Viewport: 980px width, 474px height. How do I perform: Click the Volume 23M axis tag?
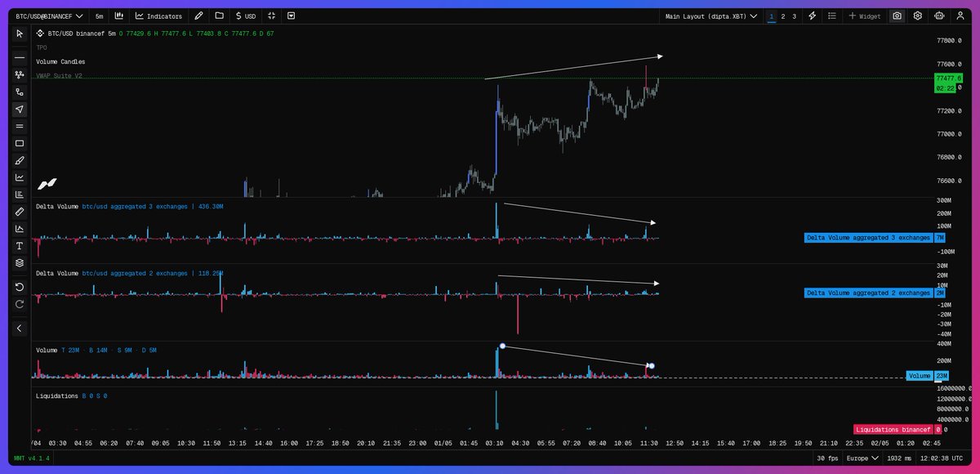928,376
